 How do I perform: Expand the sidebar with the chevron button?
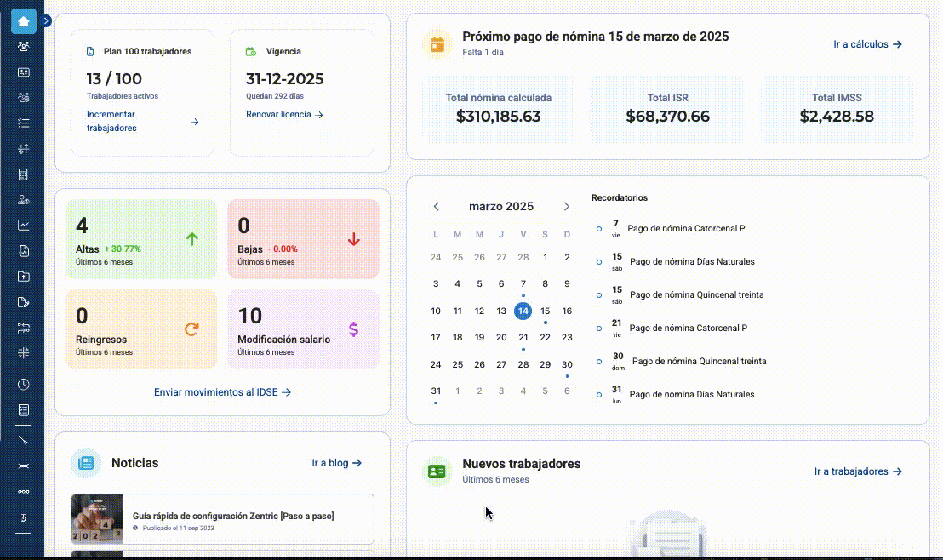[x=46, y=21]
